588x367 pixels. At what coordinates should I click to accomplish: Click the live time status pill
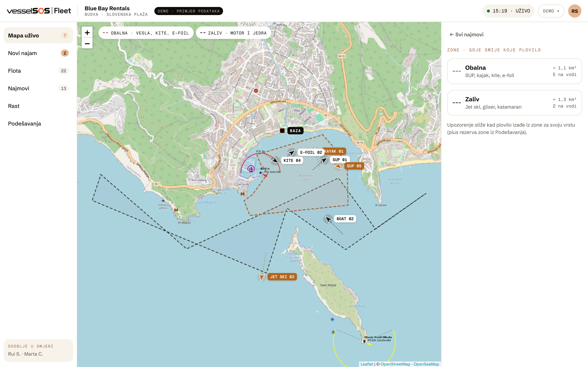pyautogui.click(x=508, y=11)
